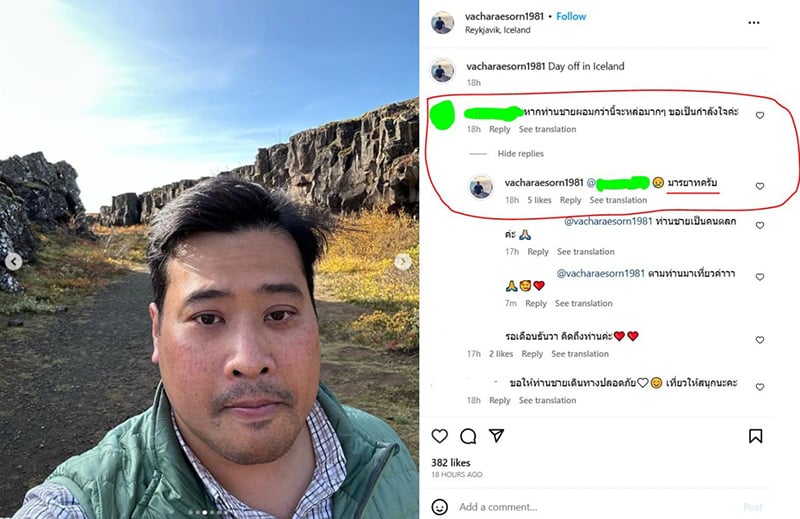Open vacharaesorn1981 profile avatar in header
Viewport: 800px width, 519px height.
click(442, 23)
